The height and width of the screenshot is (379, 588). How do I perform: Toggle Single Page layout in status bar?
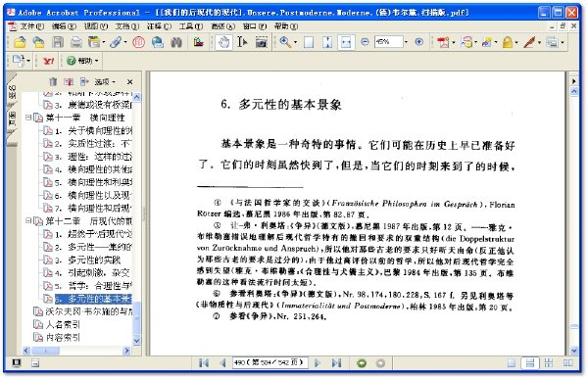coord(511,362)
